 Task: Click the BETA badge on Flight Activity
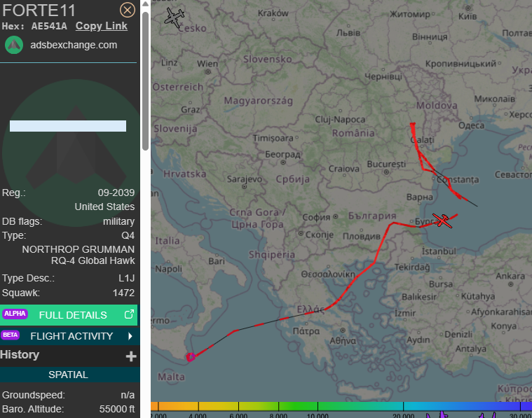(x=11, y=335)
